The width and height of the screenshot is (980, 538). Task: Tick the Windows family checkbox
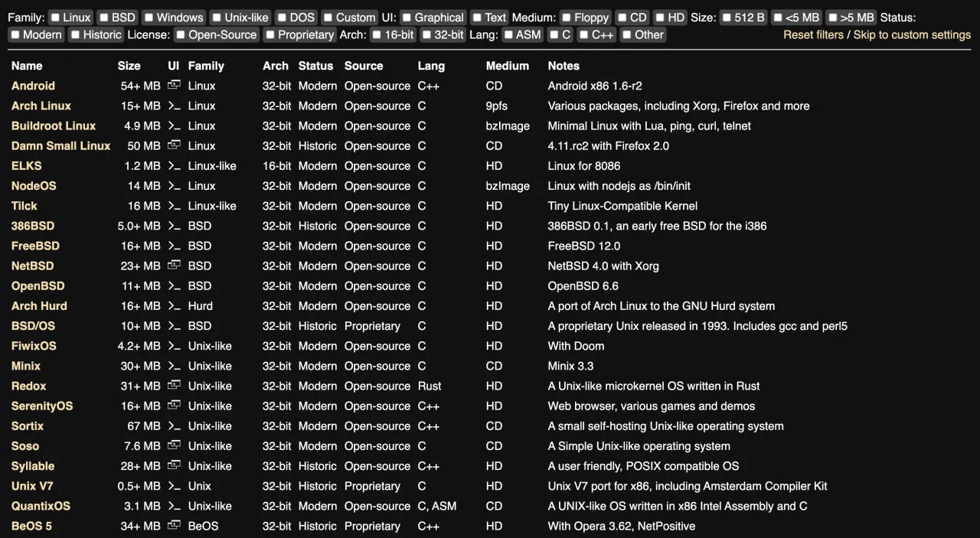[149, 17]
